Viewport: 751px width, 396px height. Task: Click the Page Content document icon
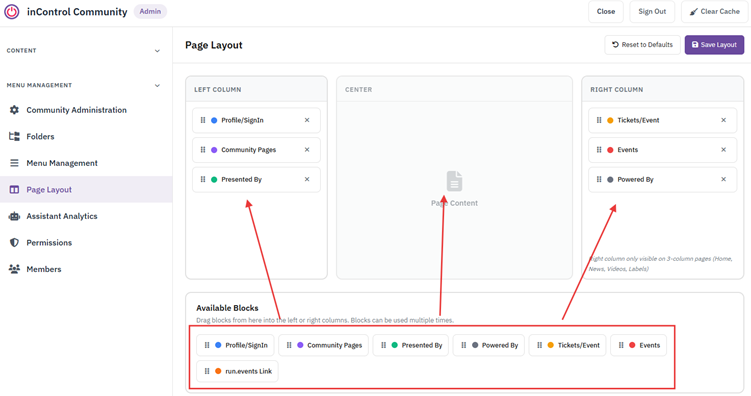tap(455, 181)
